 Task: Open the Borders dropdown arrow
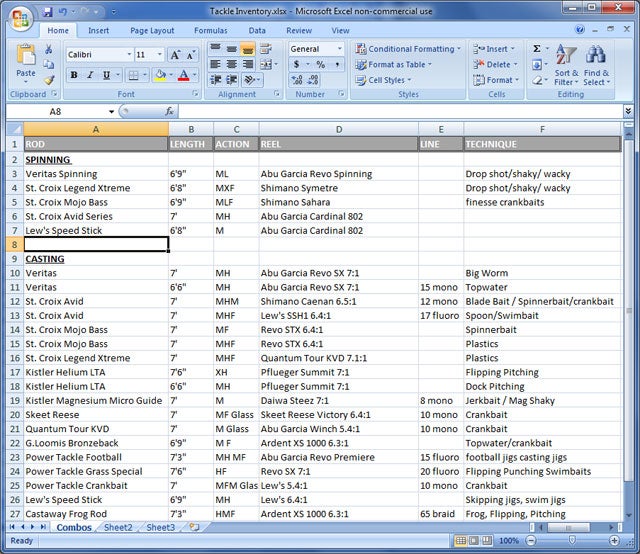(144, 75)
